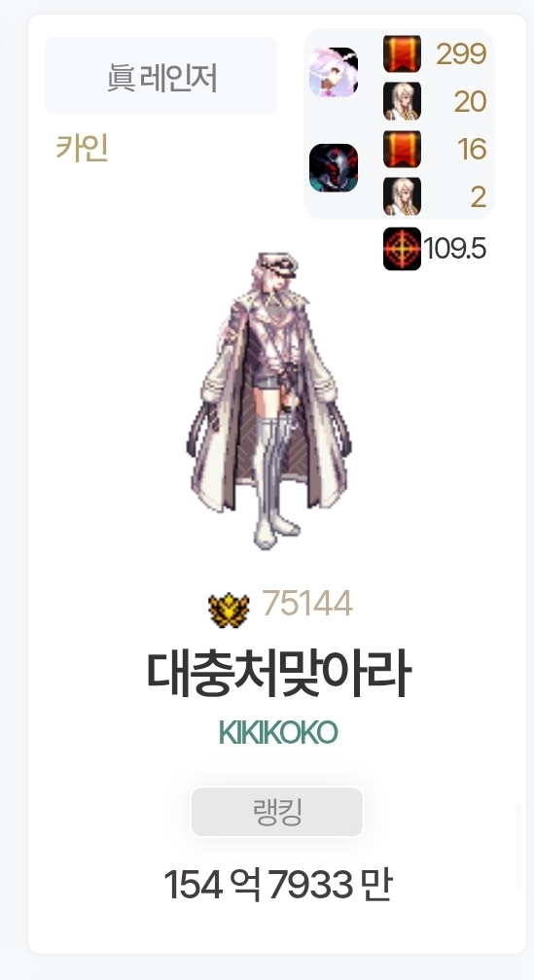Select the red banner icon beside 299
This screenshot has width=534, height=980.
coord(402,53)
